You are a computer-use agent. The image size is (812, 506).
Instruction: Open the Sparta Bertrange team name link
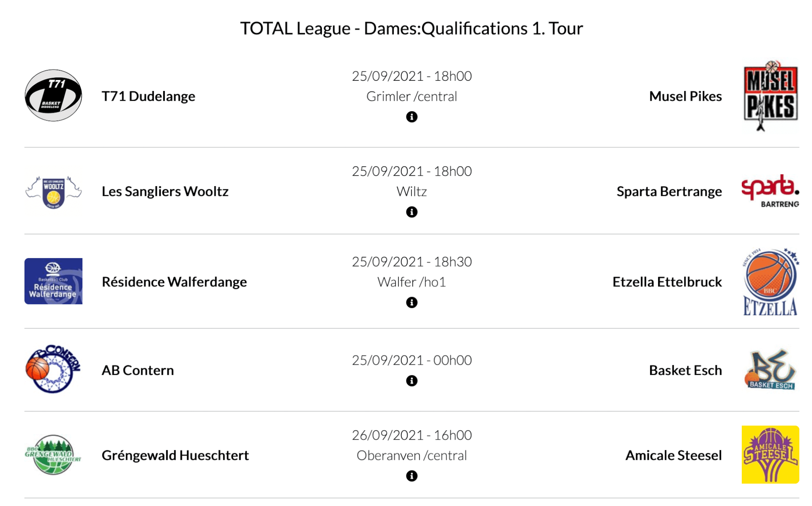coord(669,192)
